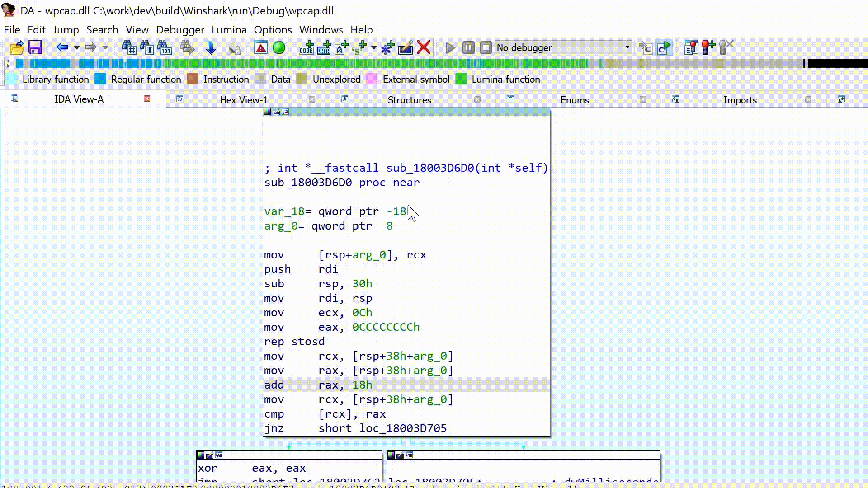The image size is (868, 488).
Task: Switch to the Structures tab
Action: pos(409,100)
